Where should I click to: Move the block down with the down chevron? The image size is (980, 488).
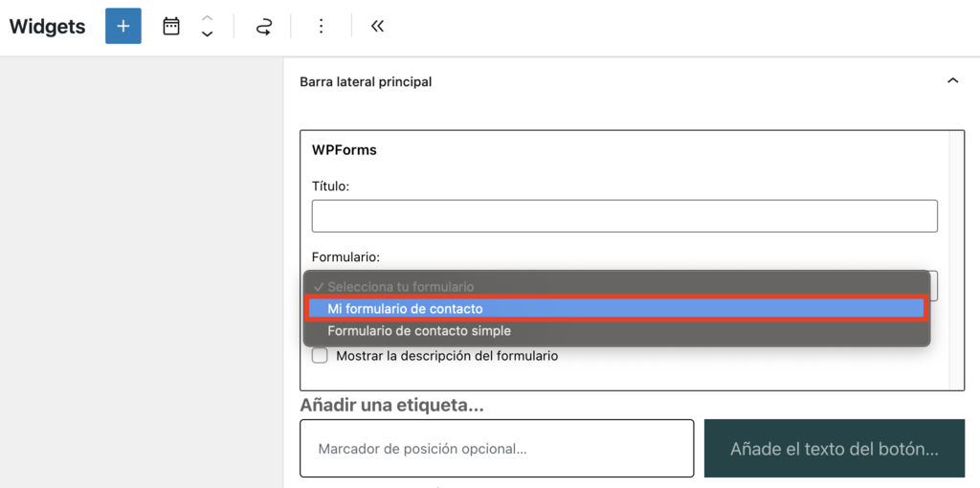(207, 34)
